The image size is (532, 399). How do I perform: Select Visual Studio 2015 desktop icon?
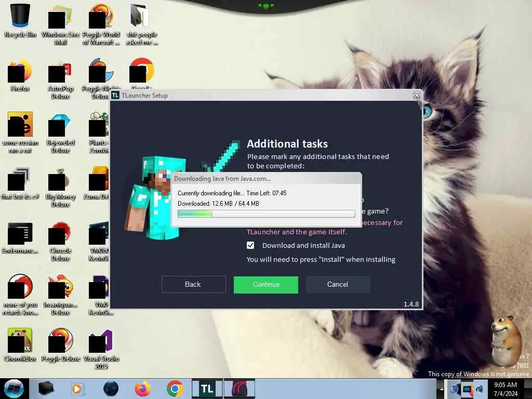pos(101,350)
